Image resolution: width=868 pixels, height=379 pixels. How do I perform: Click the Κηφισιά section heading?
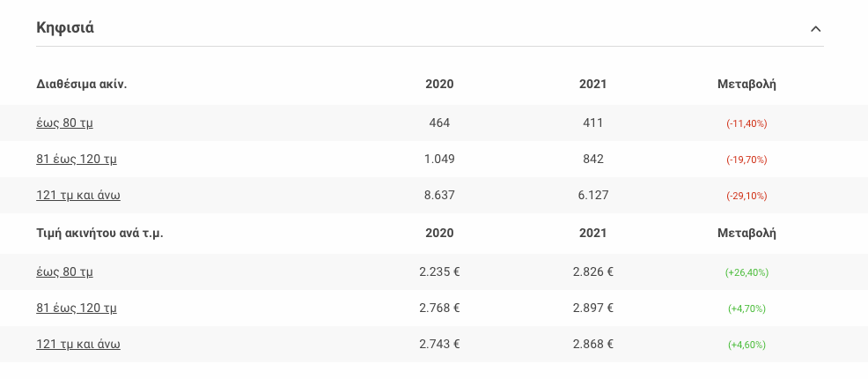(x=65, y=27)
